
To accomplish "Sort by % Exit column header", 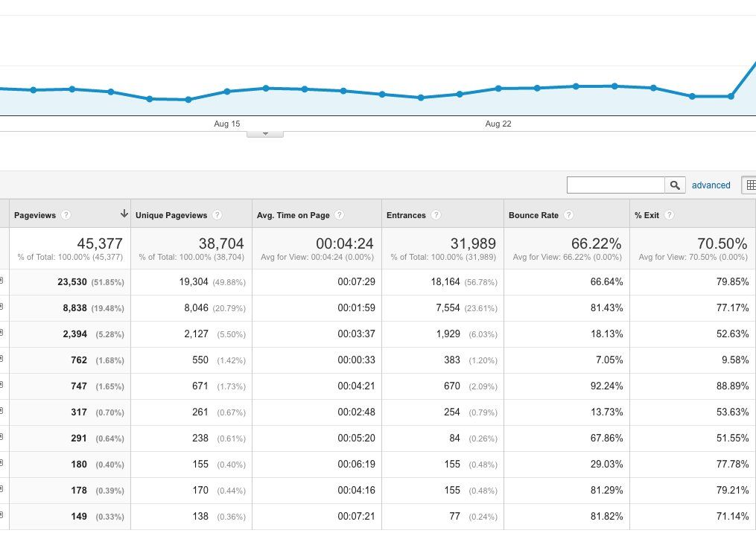I will pyautogui.click(x=647, y=215).
